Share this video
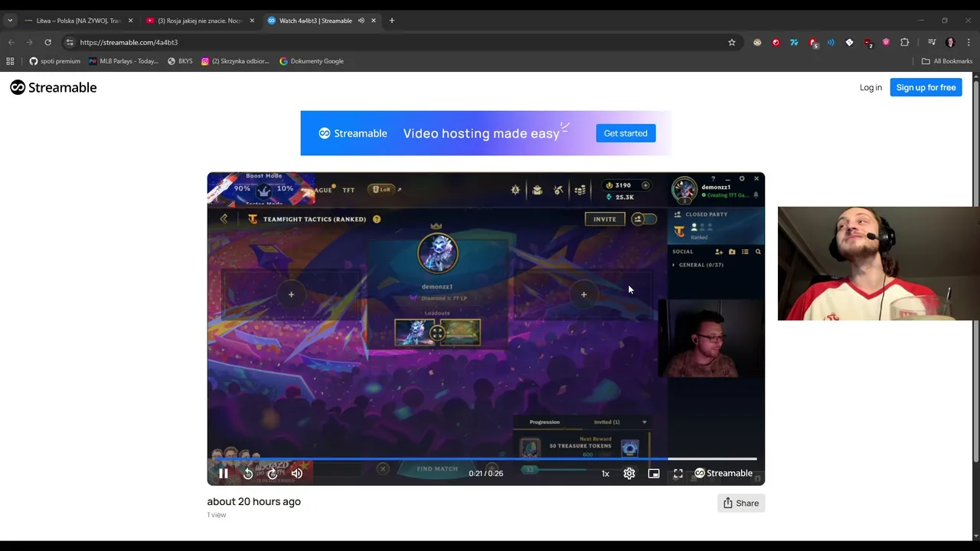The height and width of the screenshot is (551, 980). [741, 503]
